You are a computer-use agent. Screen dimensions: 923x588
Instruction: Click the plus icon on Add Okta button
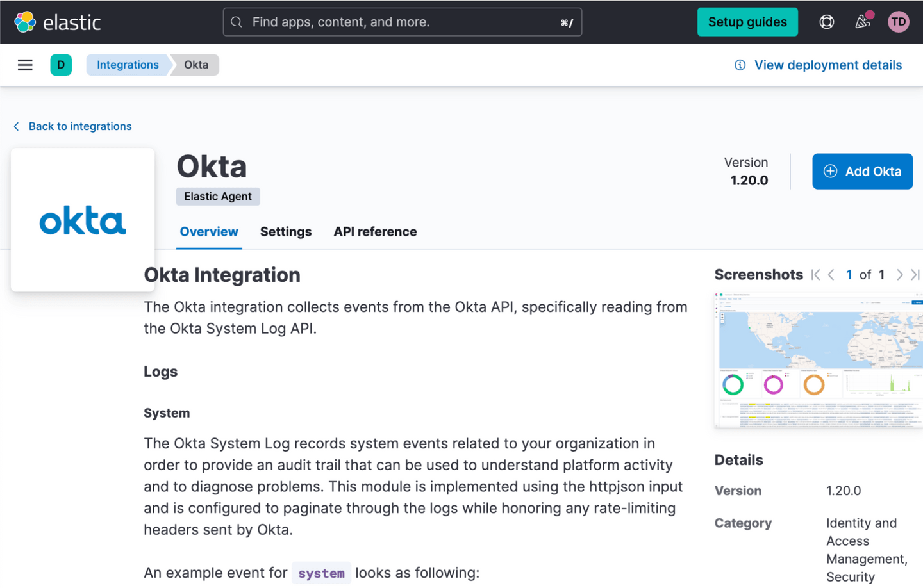(x=831, y=171)
